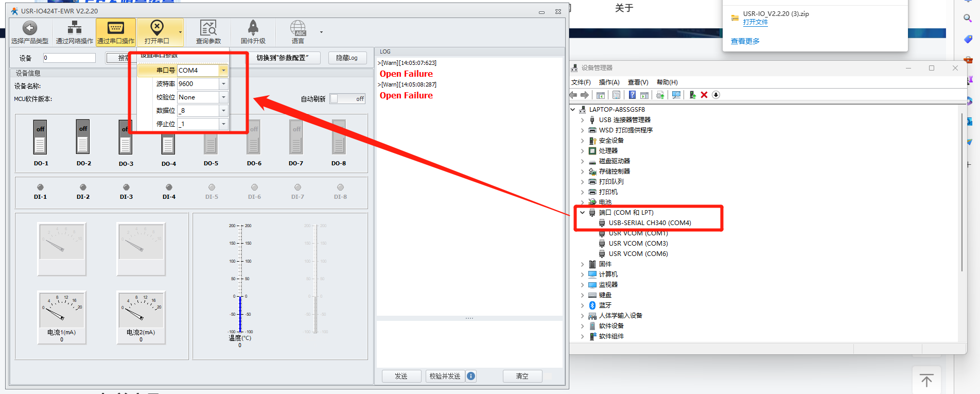Click the 打开文件 link in download popup
The width and height of the screenshot is (980, 394).
[x=755, y=22]
